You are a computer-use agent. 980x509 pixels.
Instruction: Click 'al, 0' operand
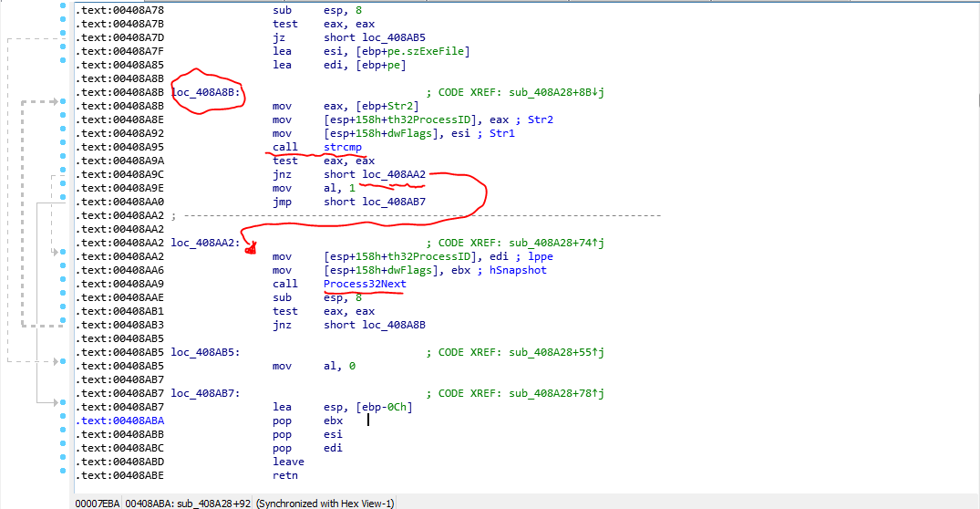(x=339, y=366)
